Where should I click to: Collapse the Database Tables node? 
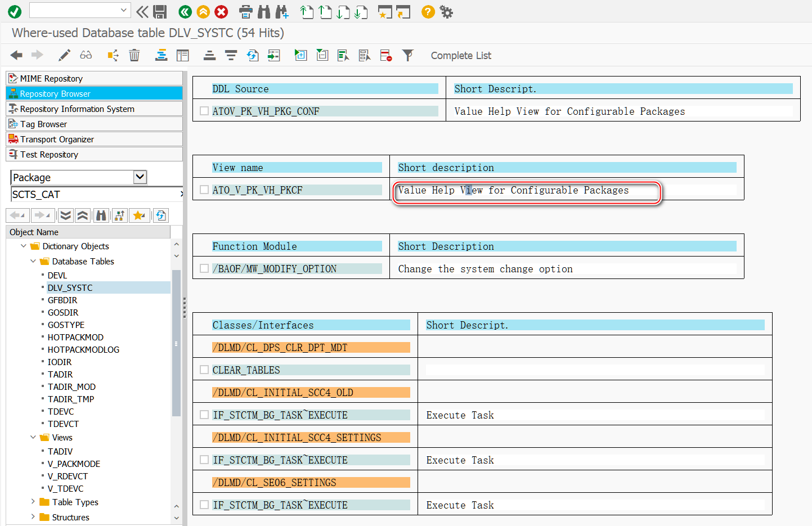click(x=33, y=261)
